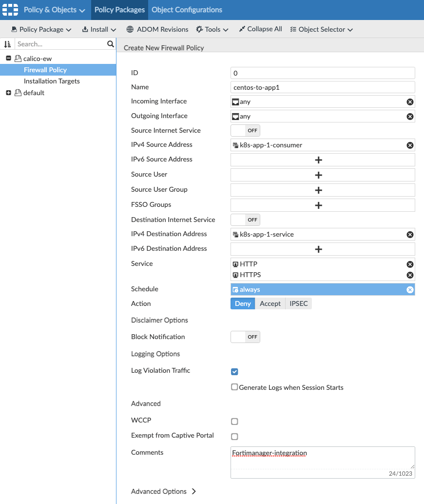The height and width of the screenshot is (504, 424).
Task: Add an IPv6 Source Address
Action: (318, 160)
